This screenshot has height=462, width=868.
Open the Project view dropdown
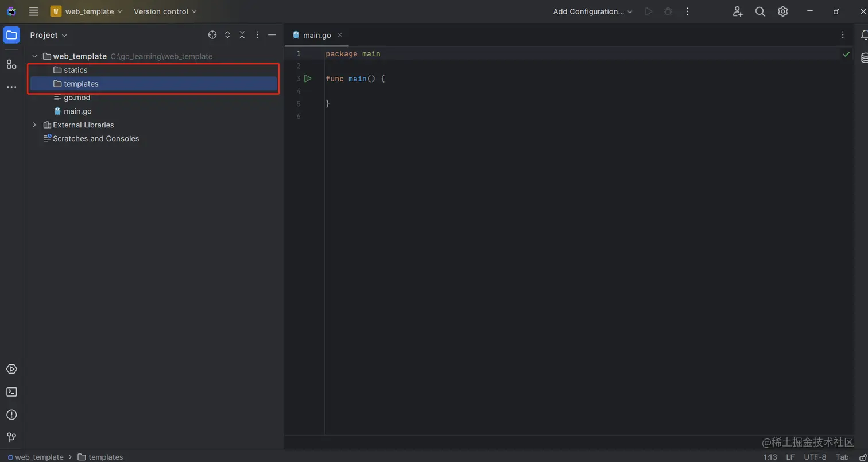(x=49, y=35)
